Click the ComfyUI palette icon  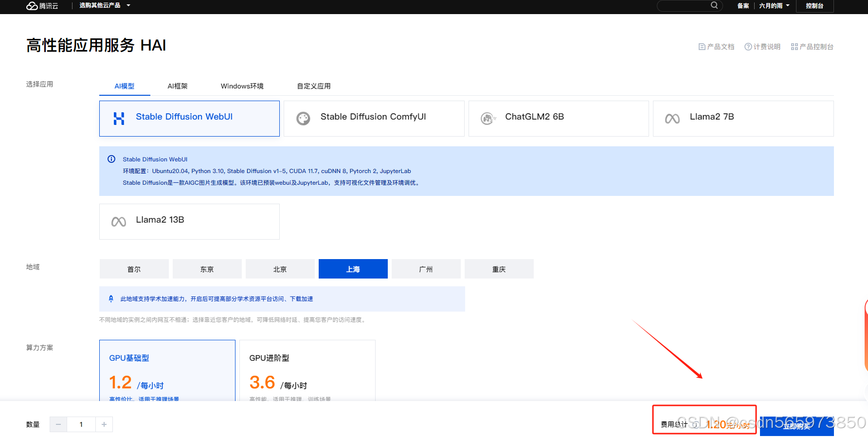tap(303, 119)
